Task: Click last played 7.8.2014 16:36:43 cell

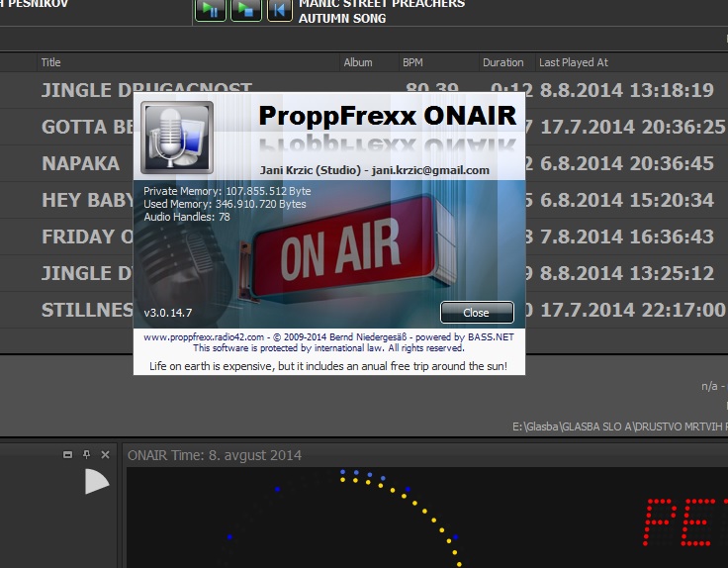Action: coord(627,237)
